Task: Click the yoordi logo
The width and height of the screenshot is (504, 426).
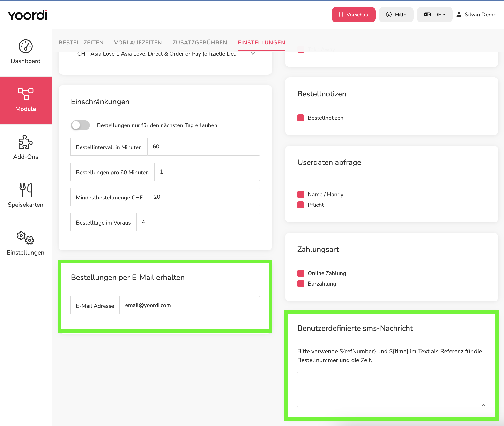Action: 28,15
